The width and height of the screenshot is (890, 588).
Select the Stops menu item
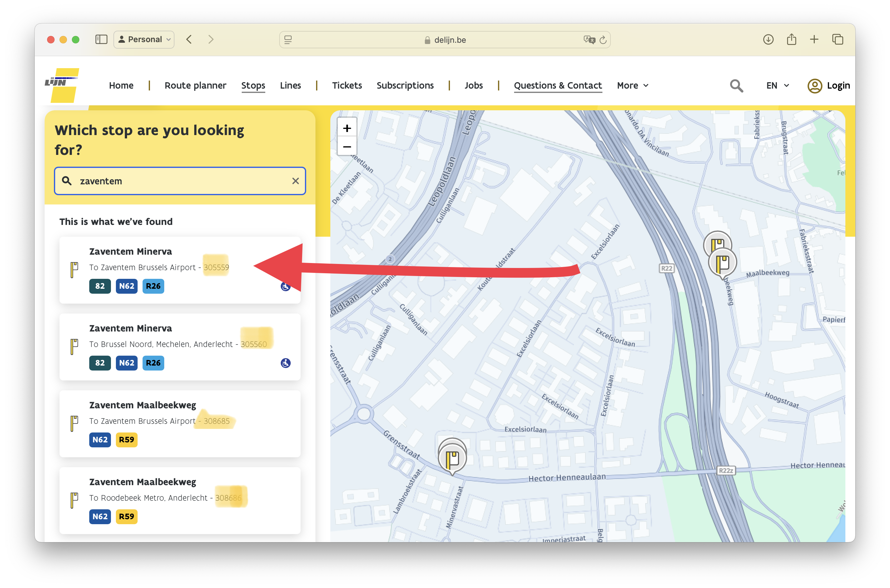(x=253, y=86)
